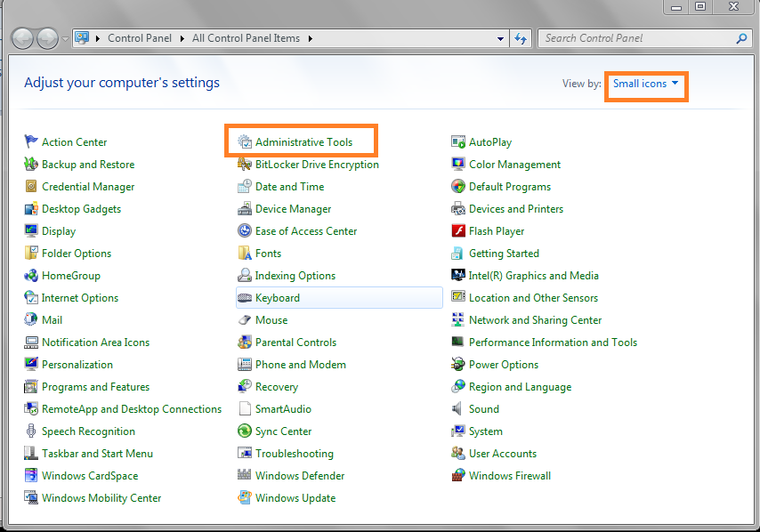This screenshot has height=532, width=760.
Task: Open Performance Information and Tools link
Action: coord(553,343)
